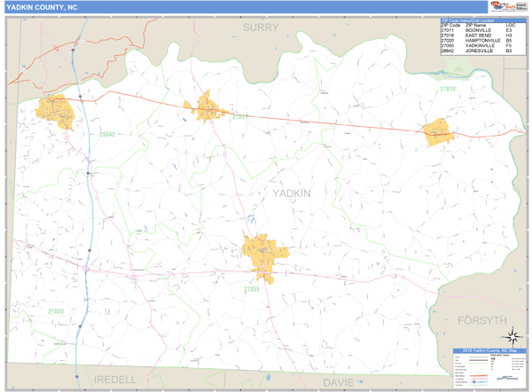Click the 27018 ZIP code map label

coord(446,89)
